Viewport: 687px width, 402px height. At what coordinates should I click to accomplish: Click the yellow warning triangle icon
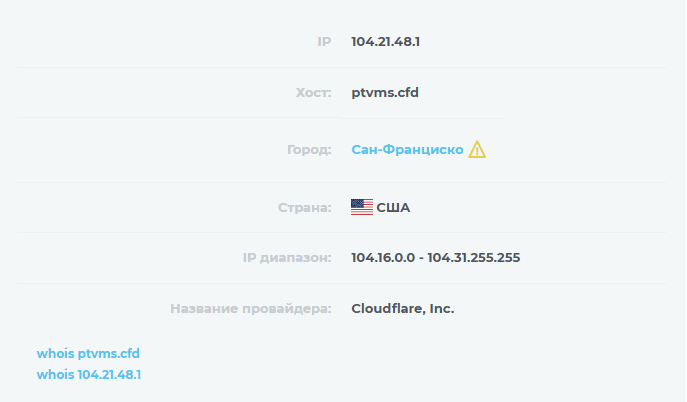click(x=477, y=150)
